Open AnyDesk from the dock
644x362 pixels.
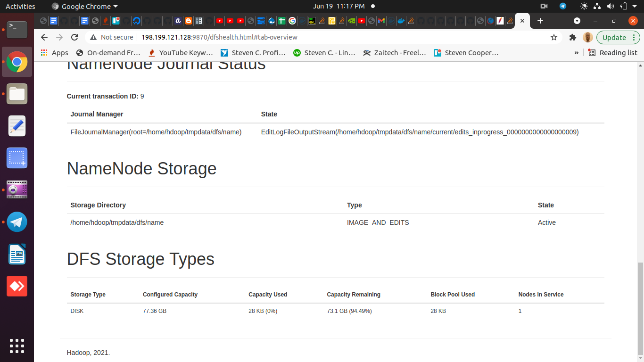[x=17, y=286]
